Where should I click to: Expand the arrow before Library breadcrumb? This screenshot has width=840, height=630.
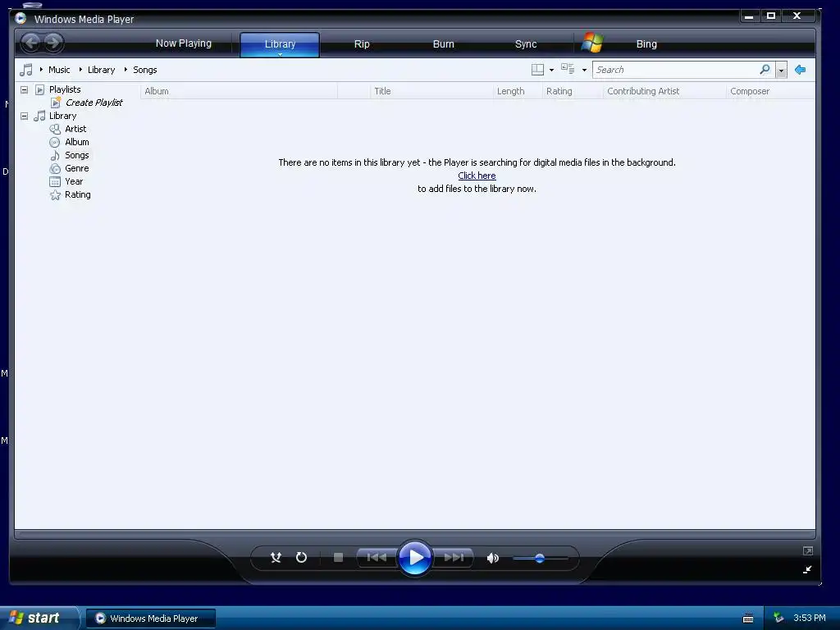tap(80, 70)
